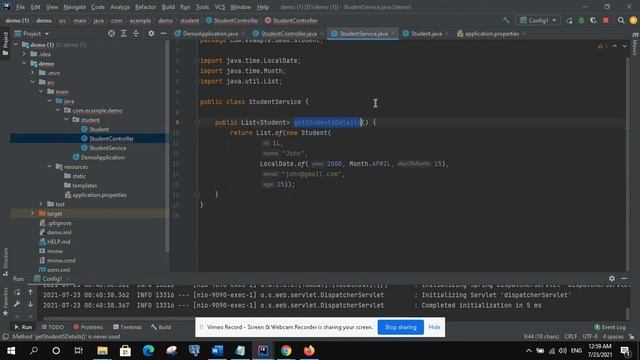Open the Event Log
This screenshot has width=640, height=360.
point(610,327)
